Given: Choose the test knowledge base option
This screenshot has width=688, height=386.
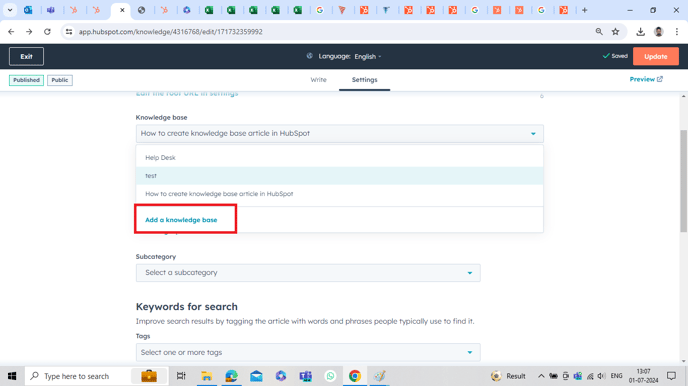Looking at the screenshot, I should click(339, 175).
